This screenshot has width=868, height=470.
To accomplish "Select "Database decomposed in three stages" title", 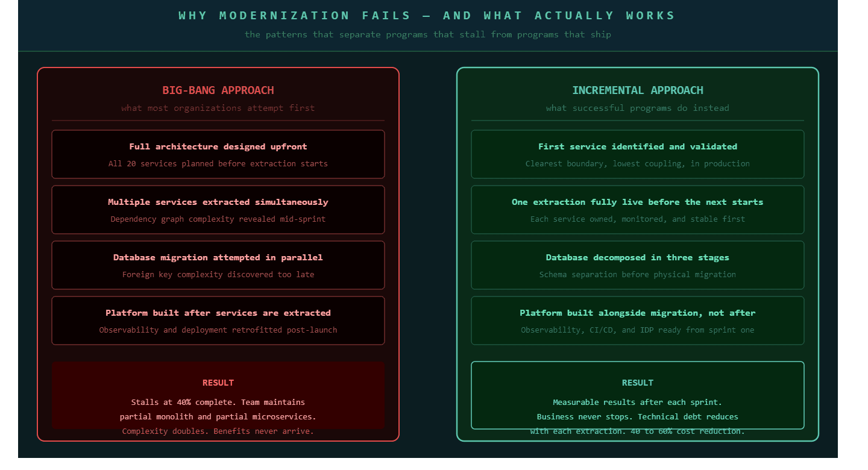I will [x=638, y=258].
